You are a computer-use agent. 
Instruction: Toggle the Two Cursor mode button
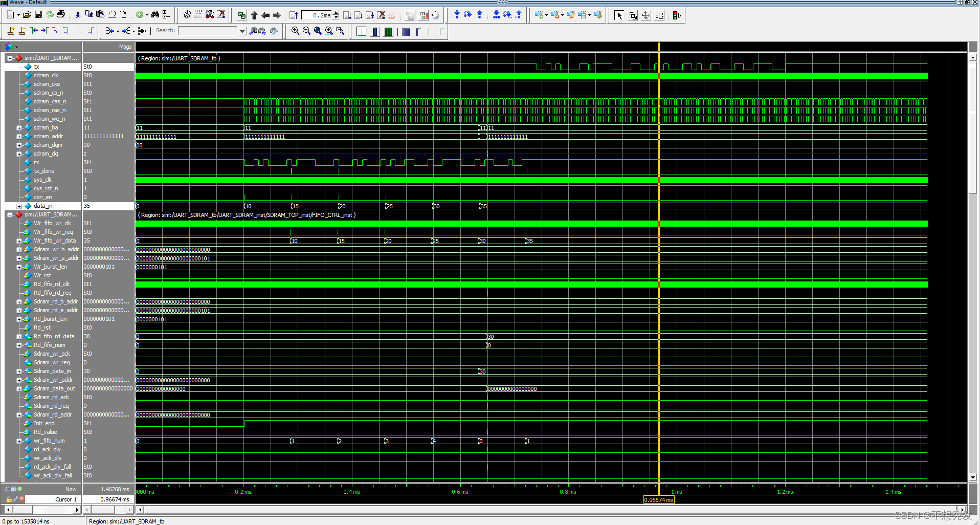click(x=659, y=15)
